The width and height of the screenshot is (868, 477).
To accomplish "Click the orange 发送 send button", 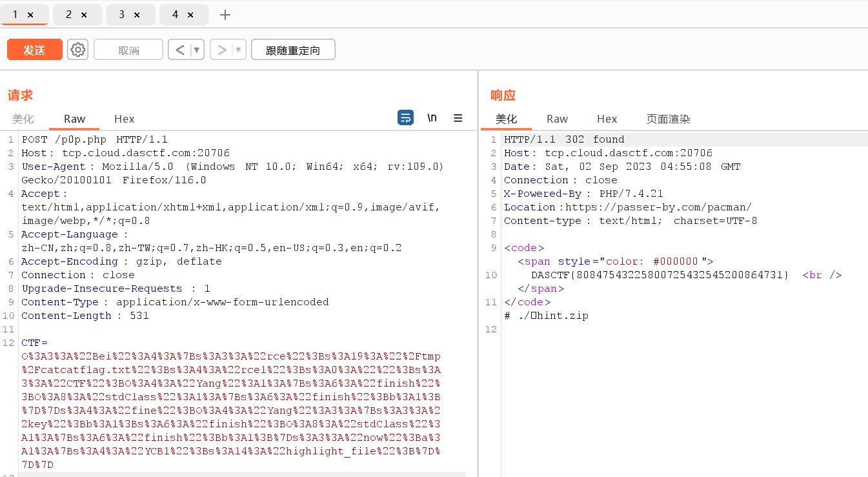I will click(x=35, y=50).
